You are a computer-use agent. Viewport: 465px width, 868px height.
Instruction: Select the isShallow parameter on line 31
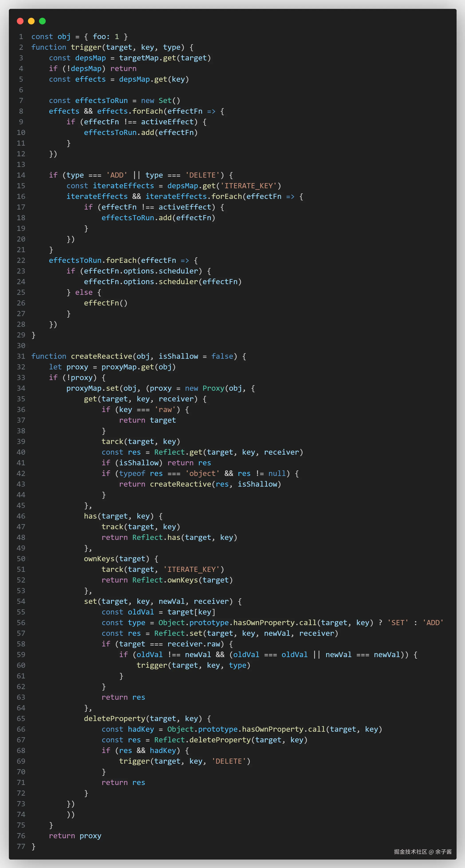pos(178,356)
